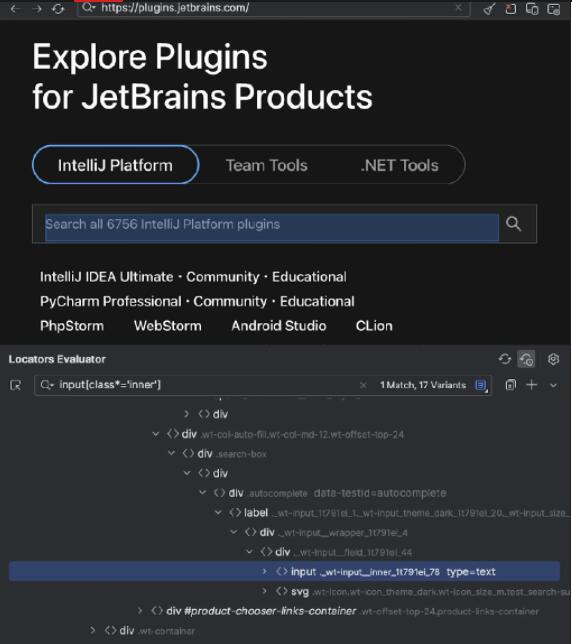
Task: Collapse div autocomplete node
Action: click(x=202, y=492)
